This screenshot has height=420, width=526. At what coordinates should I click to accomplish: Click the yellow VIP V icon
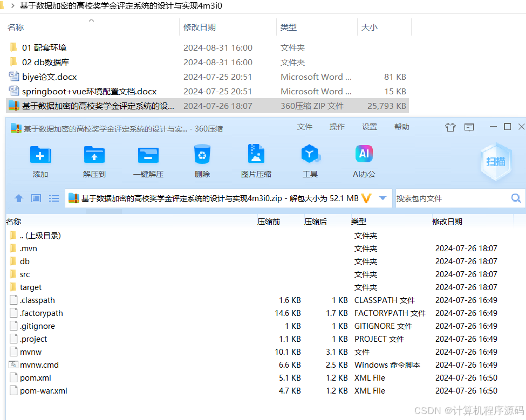point(366,198)
